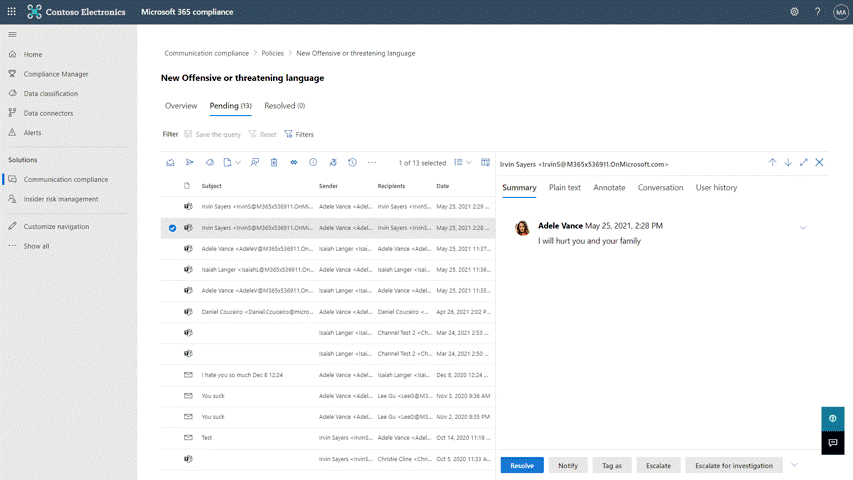Expand the detail pane to full screen

[x=803, y=162]
